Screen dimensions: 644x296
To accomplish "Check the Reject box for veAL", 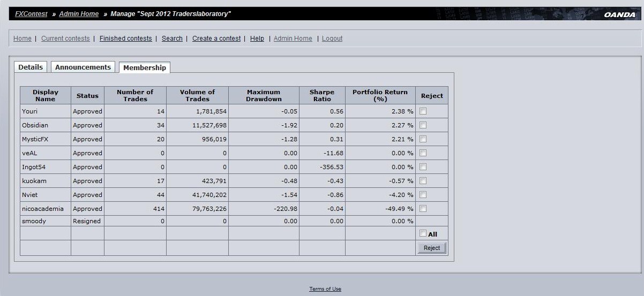I will (423, 153).
